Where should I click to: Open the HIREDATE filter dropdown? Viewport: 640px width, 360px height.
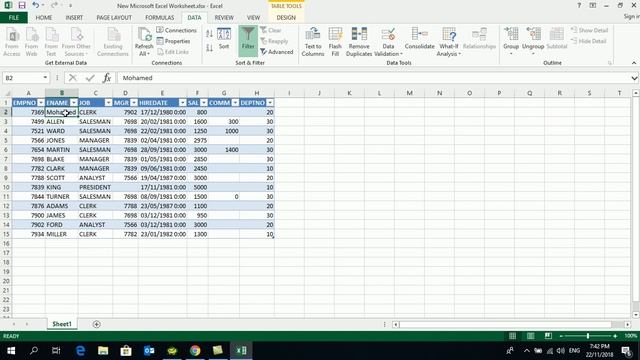click(x=182, y=102)
